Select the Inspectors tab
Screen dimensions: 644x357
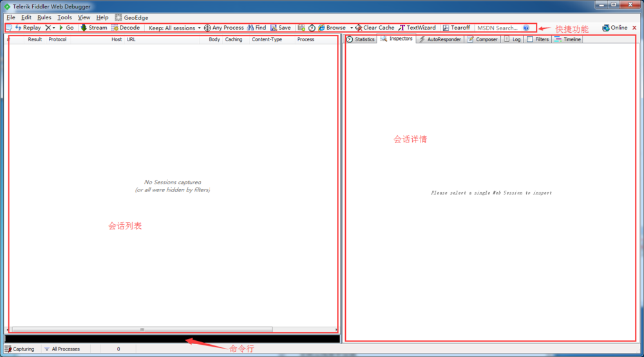397,39
